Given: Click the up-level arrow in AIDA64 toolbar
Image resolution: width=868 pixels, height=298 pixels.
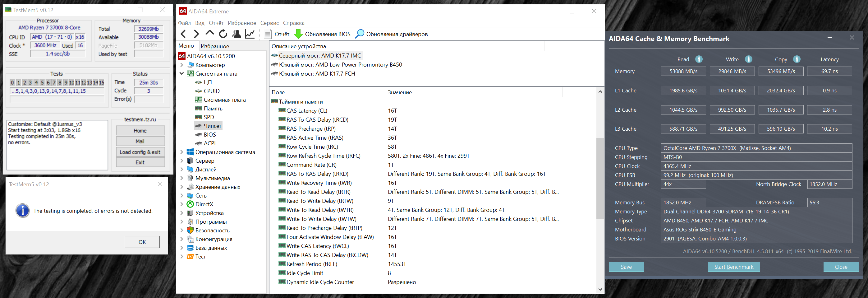Looking at the screenshot, I should click(x=209, y=33).
